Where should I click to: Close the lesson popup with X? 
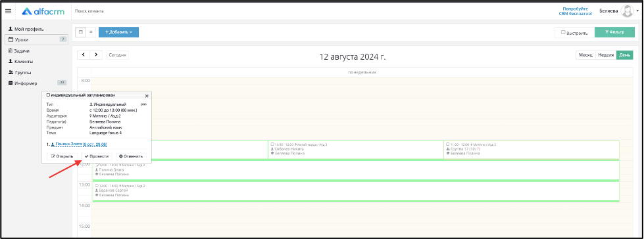click(x=147, y=95)
